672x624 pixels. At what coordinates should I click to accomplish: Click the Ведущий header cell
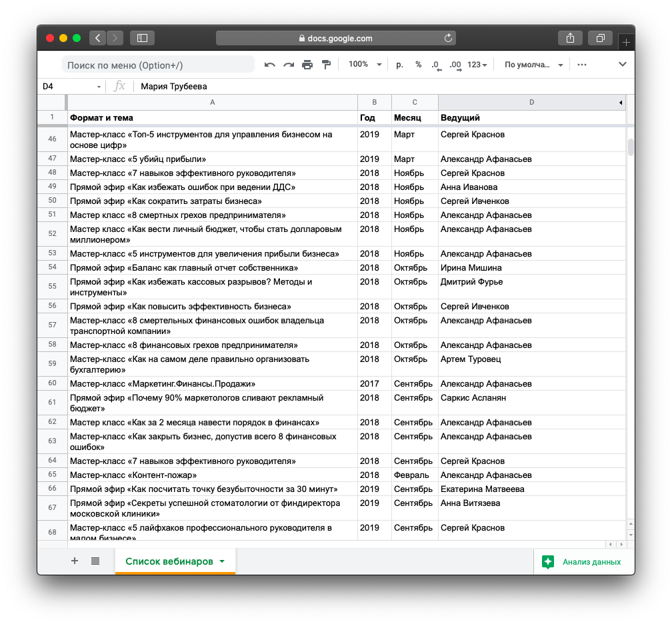[x=531, y=118]
